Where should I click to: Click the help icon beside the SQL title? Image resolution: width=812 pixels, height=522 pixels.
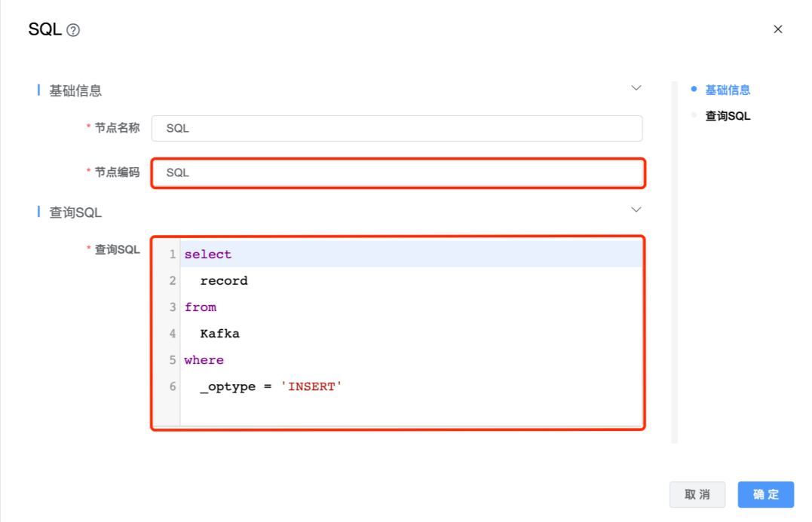click(73, 30)
